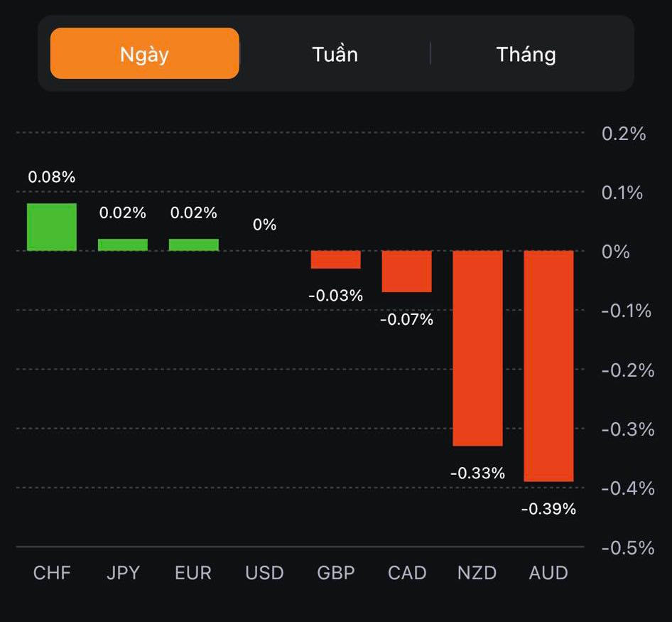Click the green CHF bar
672x622 pixels.
click(x=52, y=227)
